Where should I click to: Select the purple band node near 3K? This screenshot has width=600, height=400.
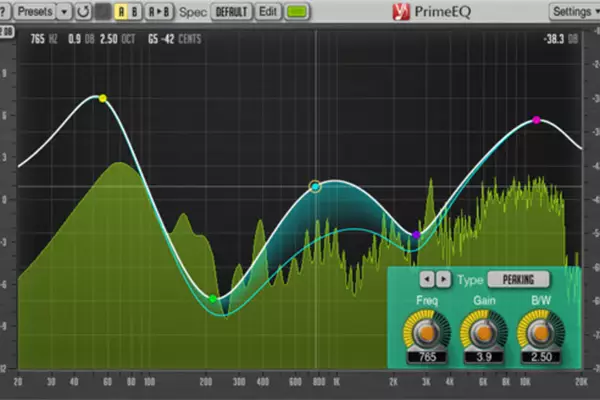[x=416, y=235]
